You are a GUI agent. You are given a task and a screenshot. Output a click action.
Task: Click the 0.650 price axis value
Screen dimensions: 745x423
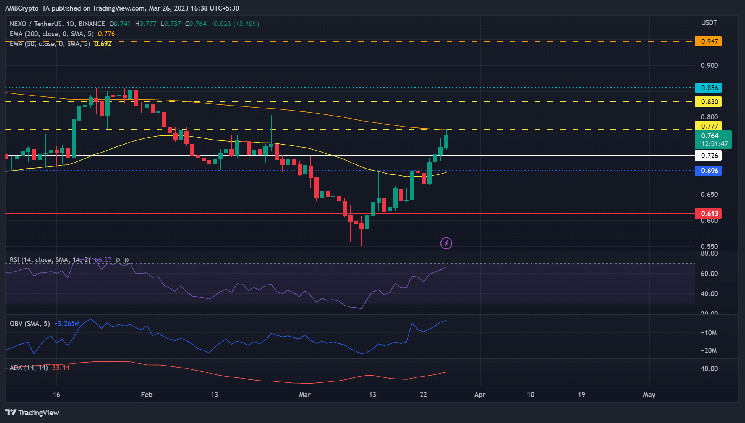click(709, 195)
